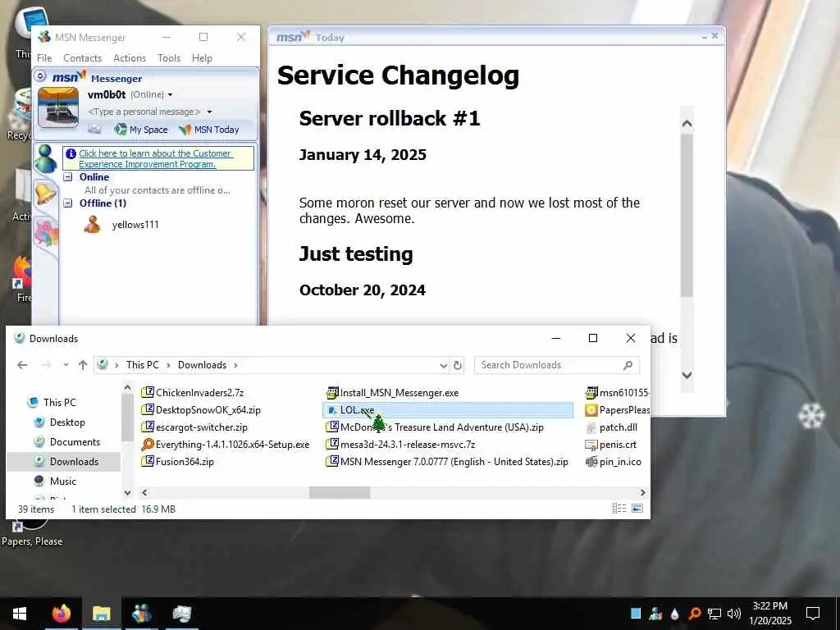Select Documents in the navigation pane

[x=75, y=442]
